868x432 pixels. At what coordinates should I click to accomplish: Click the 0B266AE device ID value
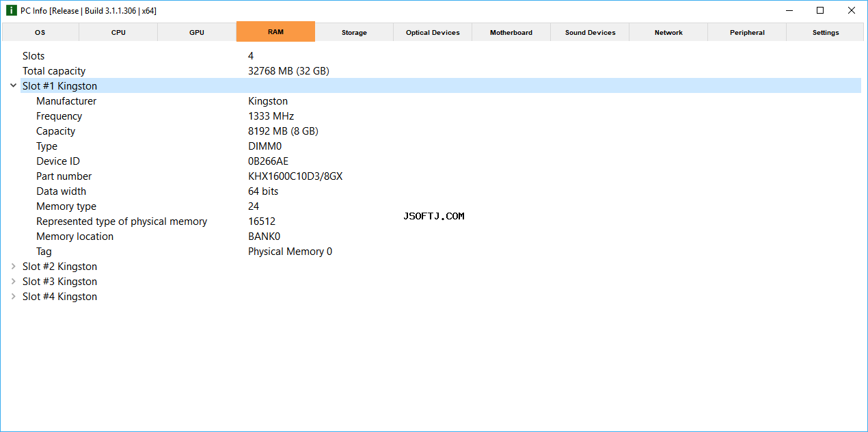coord(268,161)
